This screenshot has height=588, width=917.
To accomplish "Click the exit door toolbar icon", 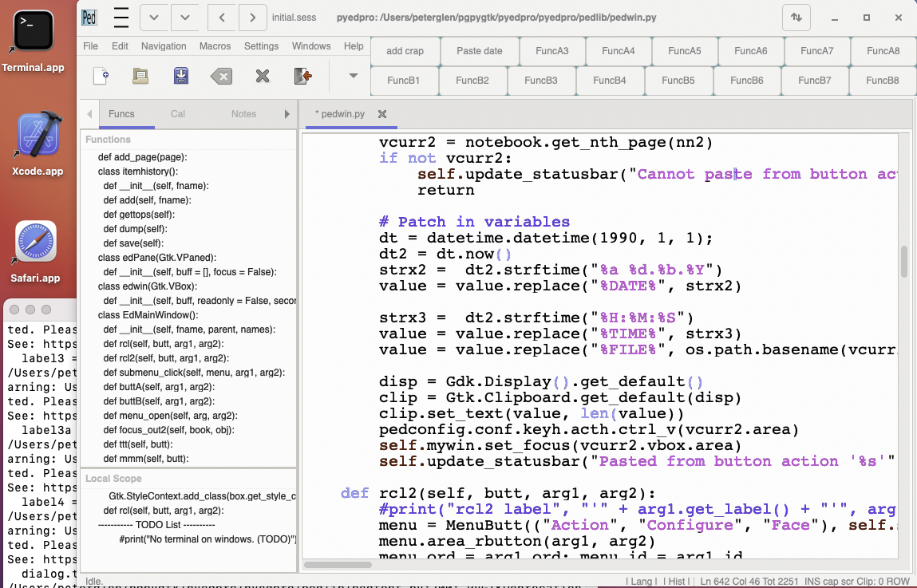I will coord(302,76).
